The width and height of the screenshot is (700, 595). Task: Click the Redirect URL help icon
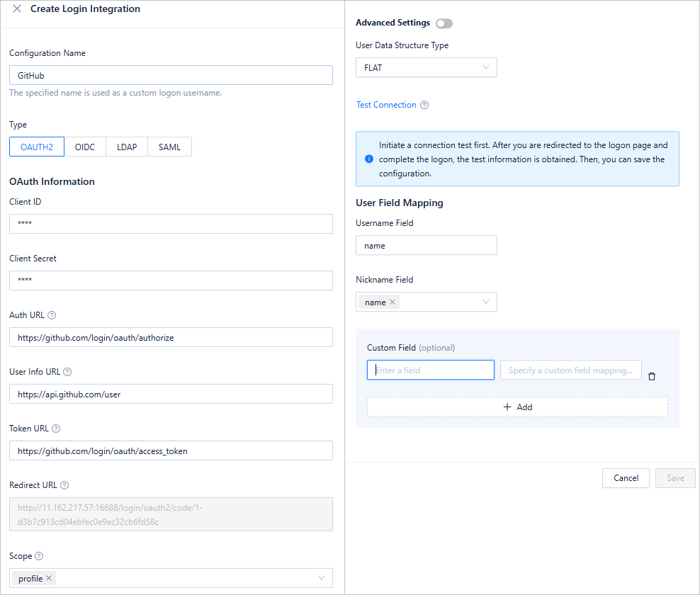[64, 485]
